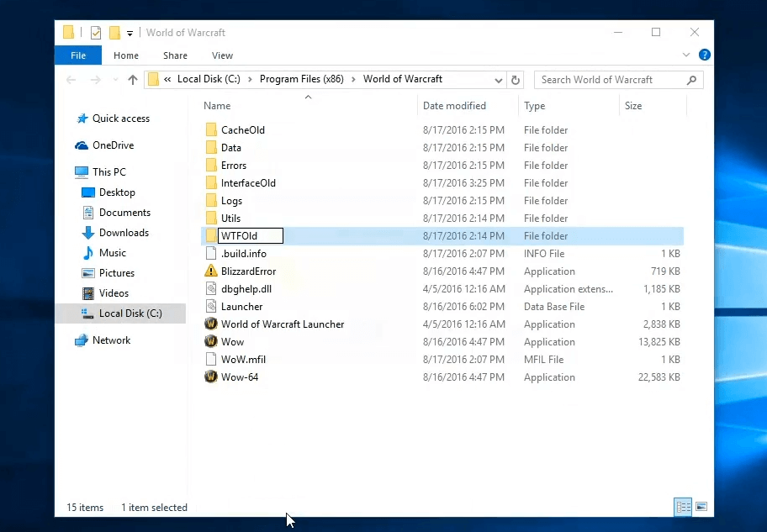Screen dimensions: 767x532
Task: Open Desktop in the navigation pane
Action: tap(108, 192)
